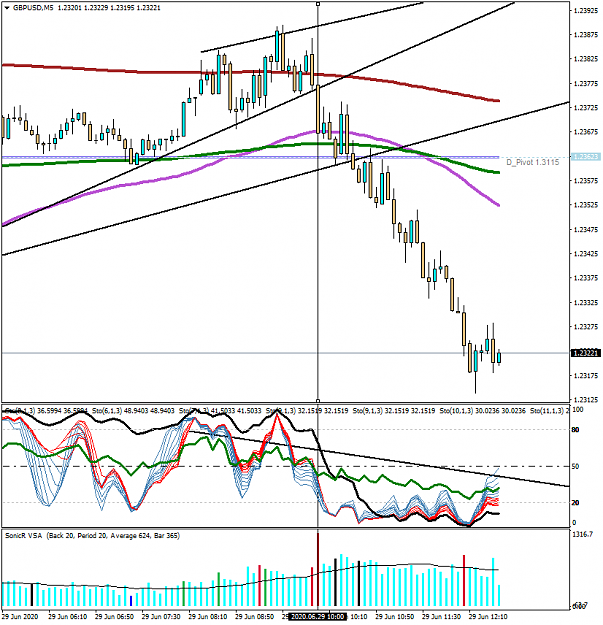The width and height of the screenshot is (603, 625).
Task: Click the current price tag 1.23221
Action: [x=586, y=353]
